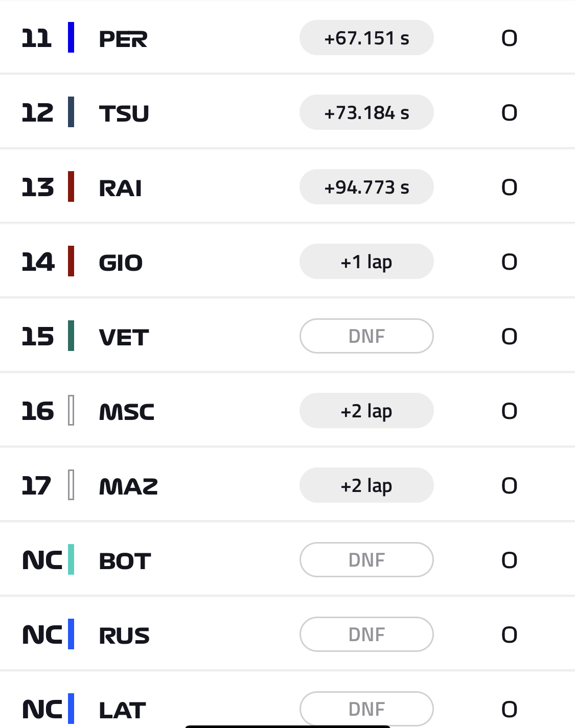
Task: Tap the blue team color bar next to PER
Action: [x=71, y=37]
